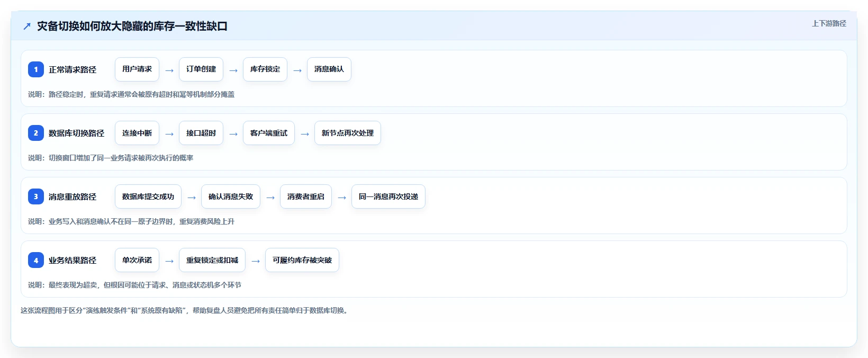Click the 库存锁定 node
This screenshot has height=358, width=868.
click(265, 69)
